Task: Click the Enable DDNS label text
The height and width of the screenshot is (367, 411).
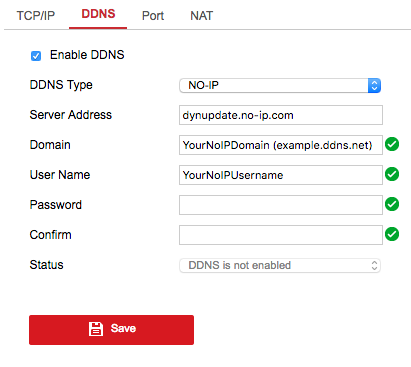Action: tap(87, 55)
